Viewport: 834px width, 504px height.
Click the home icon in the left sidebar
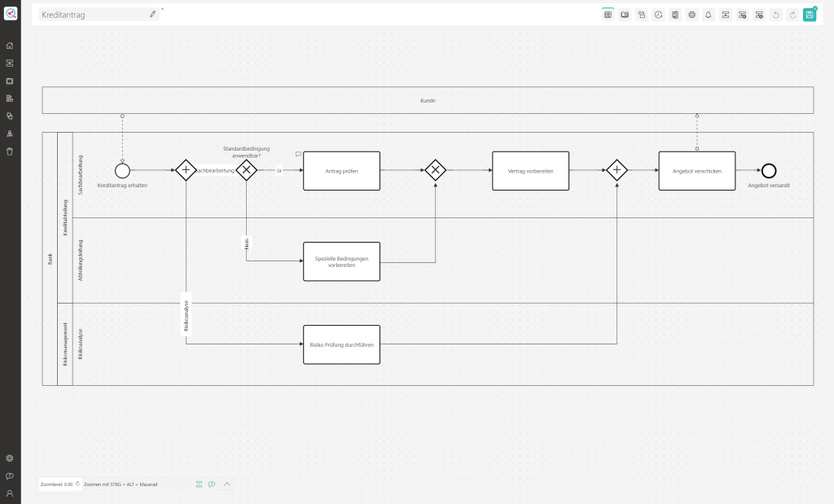point(10,46)
